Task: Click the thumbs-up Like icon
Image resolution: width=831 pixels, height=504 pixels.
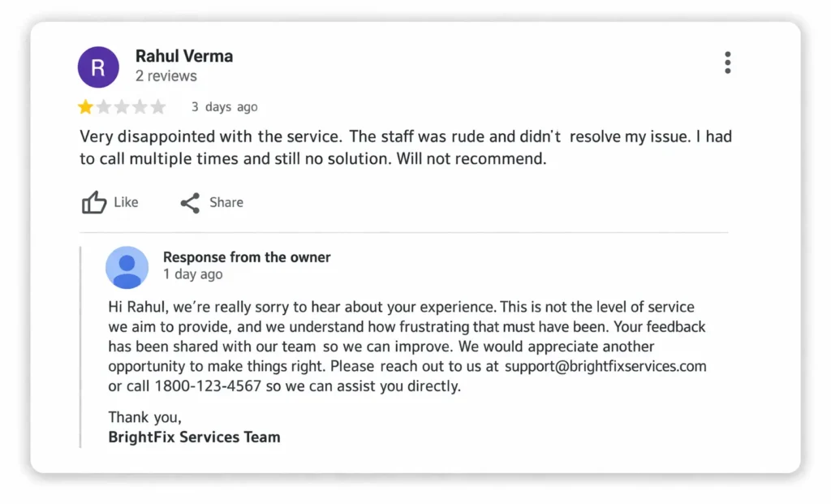Action: click(x=94, y=202)
